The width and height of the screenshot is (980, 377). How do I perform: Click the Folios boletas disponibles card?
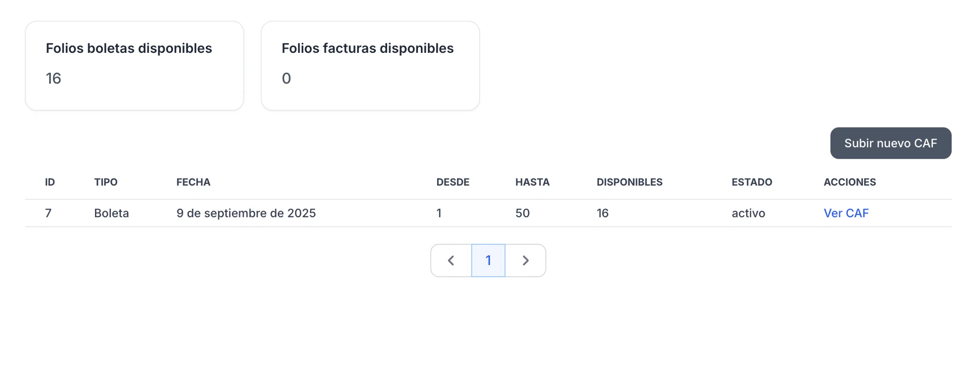134,66
